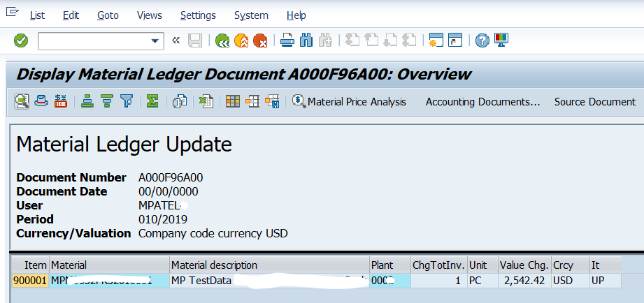The image size is (644, 303).
Task: Click the Accounting Documents... button
Action: pos(482,102)
